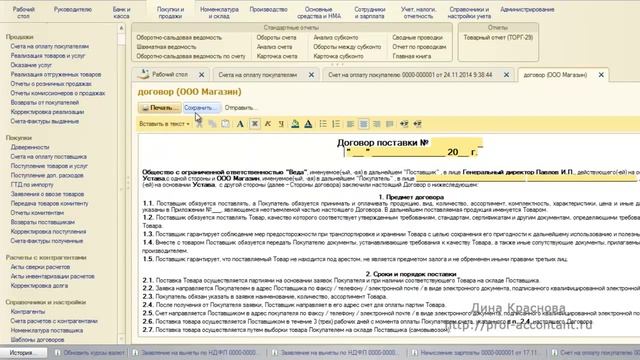Align text center in editor
The image size is (640, 360).
tap(363, 124)
